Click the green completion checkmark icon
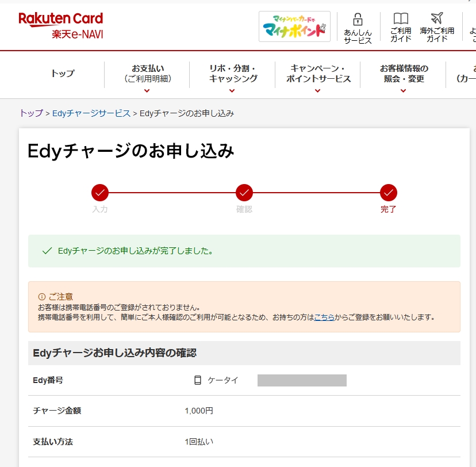The height and width of the screenshot is (467, 476). click(47, 251)
